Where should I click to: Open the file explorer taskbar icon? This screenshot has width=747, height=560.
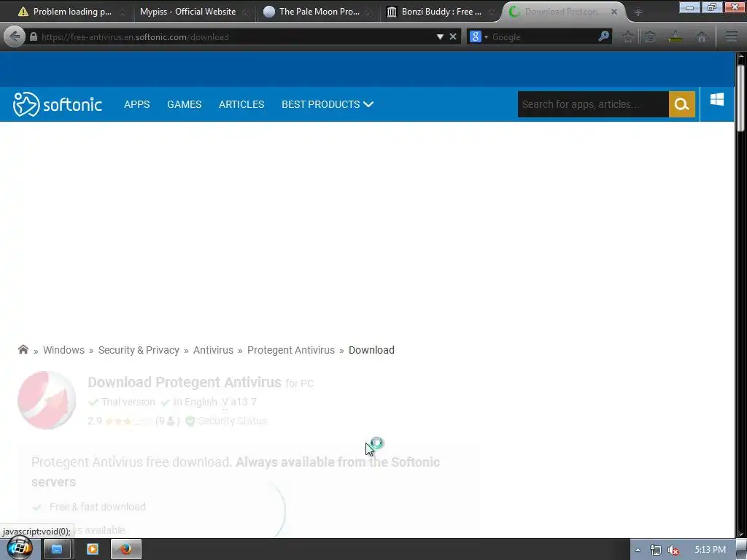57,549
